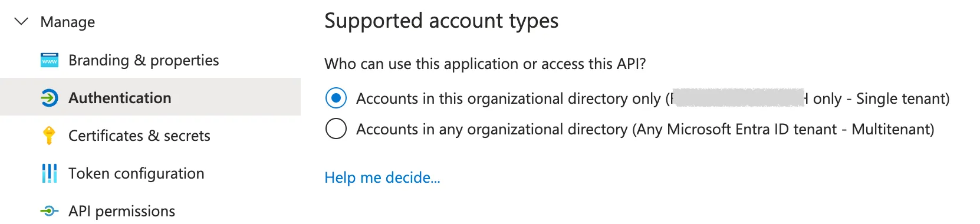Click the Who can use this application text
Viewport: 980px width, 224px height.
tap(485, 64)
